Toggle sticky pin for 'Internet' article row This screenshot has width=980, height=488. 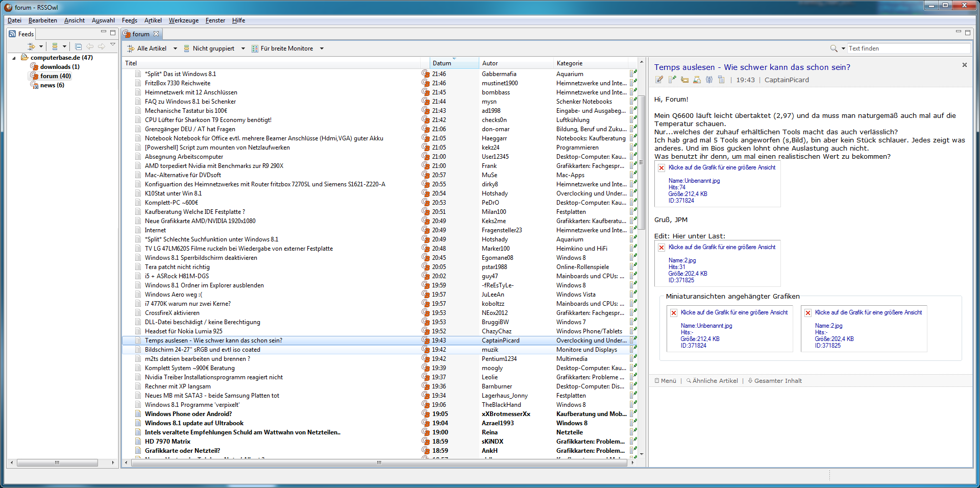(633, 230)
